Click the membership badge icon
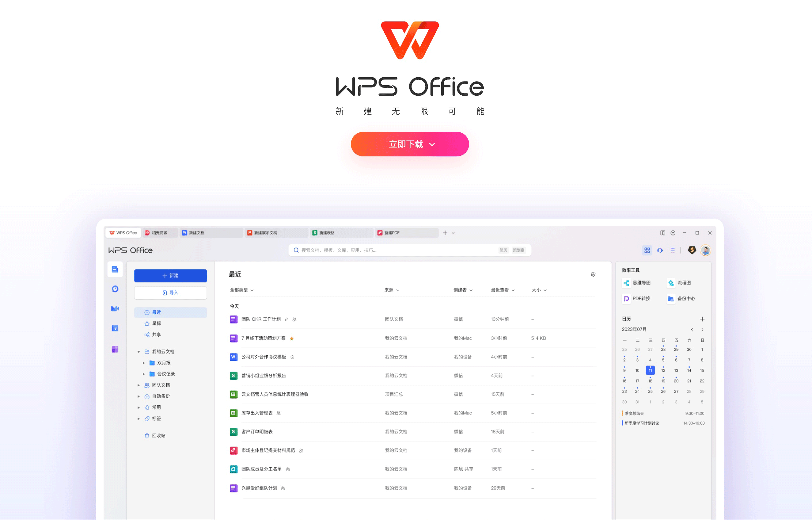 pyautogui.click(x=692, y=250)
